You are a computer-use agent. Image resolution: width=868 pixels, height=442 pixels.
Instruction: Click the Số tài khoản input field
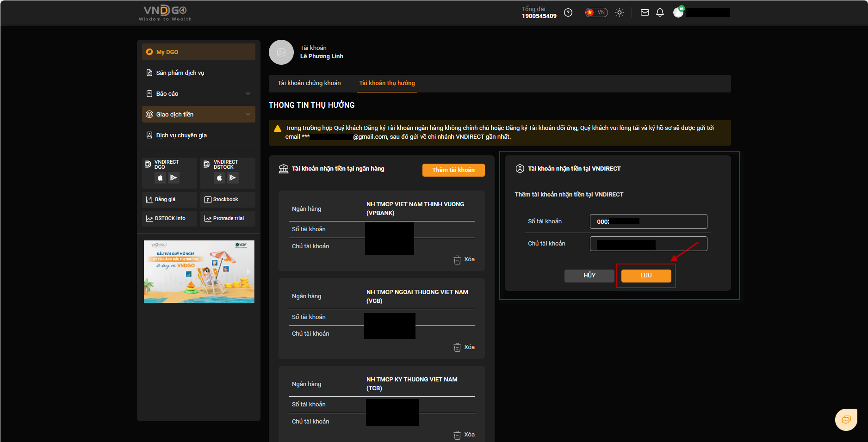coord(648,221)
